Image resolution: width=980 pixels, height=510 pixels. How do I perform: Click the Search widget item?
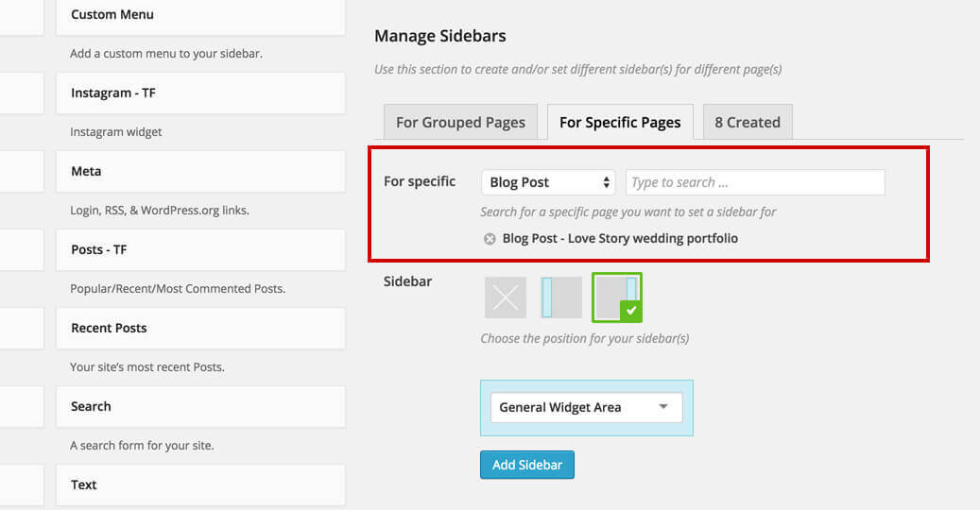pos(199,406)
